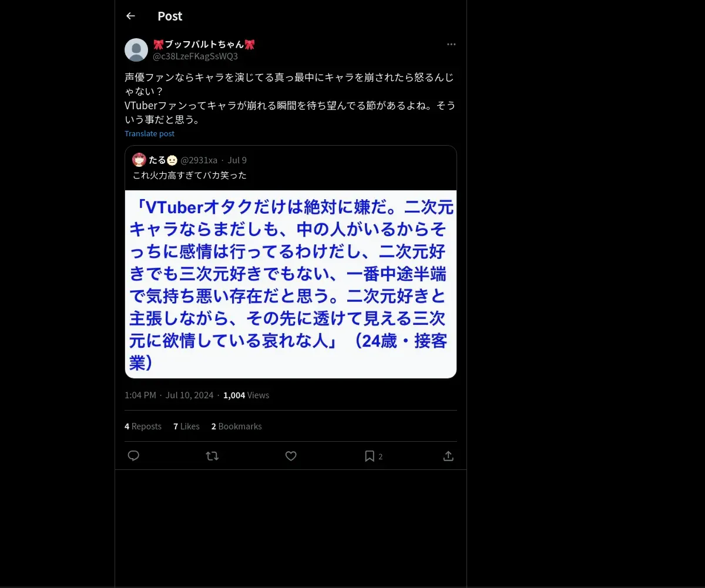Click the Jul 9 quoted post date

click(x=237, y=160)
